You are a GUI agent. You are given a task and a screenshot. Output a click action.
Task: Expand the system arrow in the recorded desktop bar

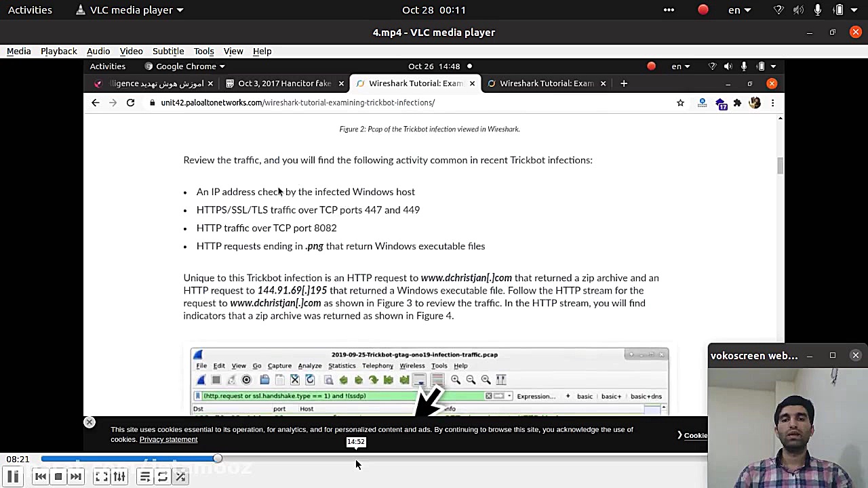(x=773, y=66)
